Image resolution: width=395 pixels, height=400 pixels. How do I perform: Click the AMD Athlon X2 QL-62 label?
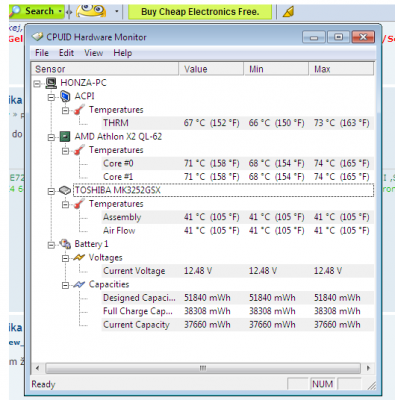pyautogui.click(x=118, y=137)
